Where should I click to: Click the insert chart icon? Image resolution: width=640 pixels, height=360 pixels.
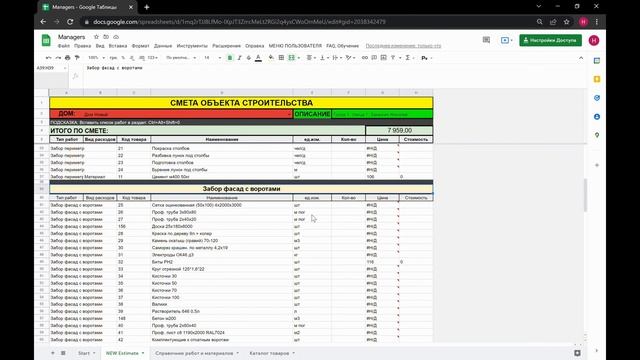coord(383,58)
